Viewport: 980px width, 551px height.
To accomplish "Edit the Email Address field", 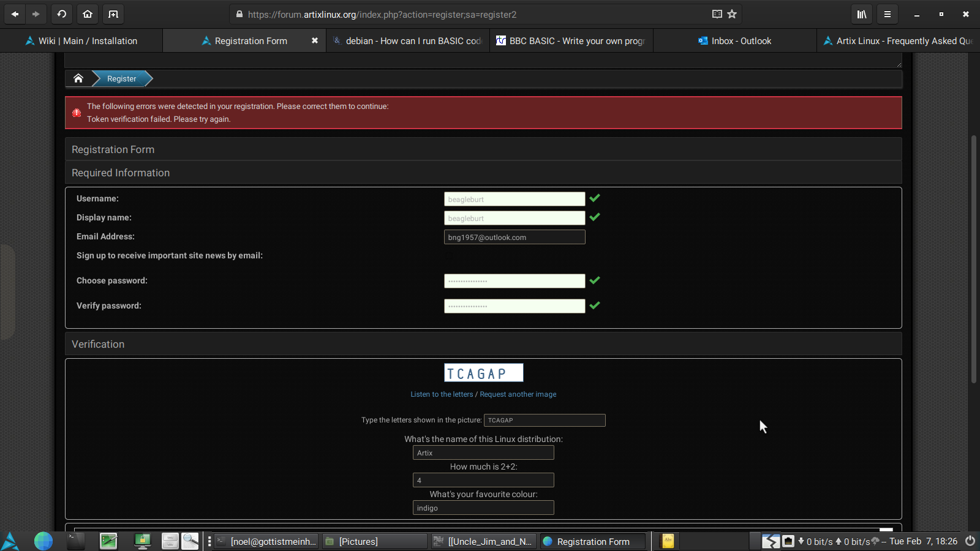I will (x=514, y=237).
